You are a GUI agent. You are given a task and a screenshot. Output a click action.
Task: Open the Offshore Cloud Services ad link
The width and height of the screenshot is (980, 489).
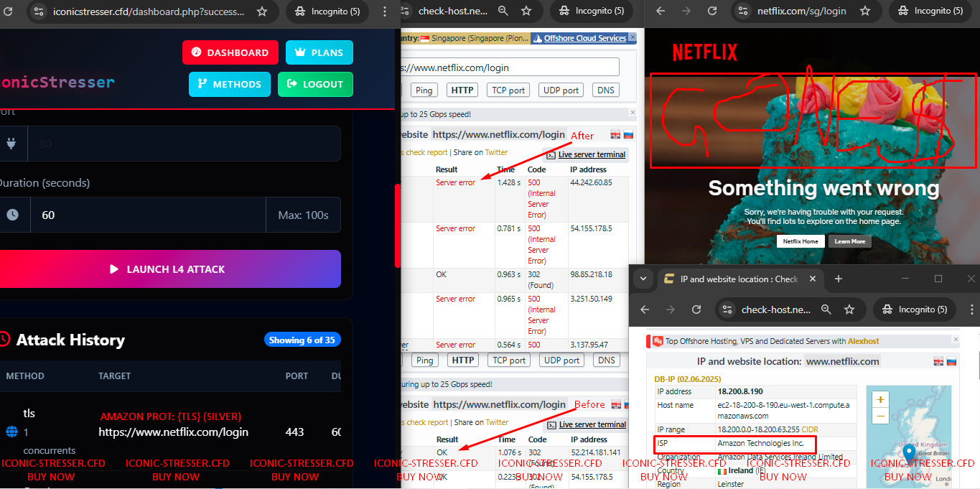pos(585,38)
